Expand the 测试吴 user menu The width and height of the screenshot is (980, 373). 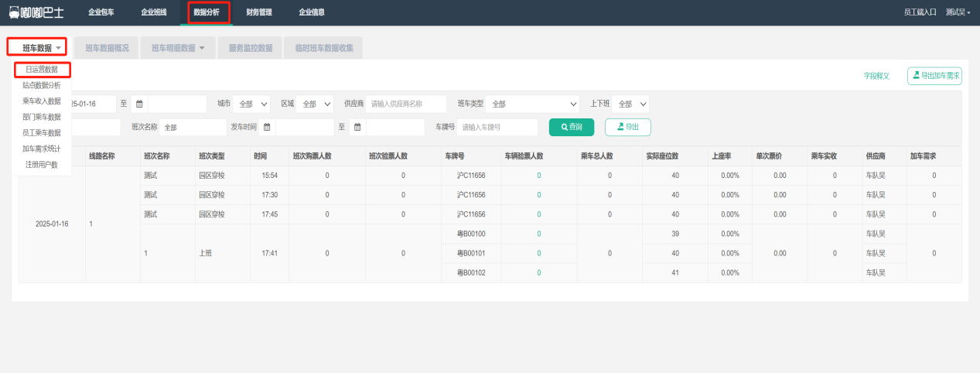[x=958, y=12]
